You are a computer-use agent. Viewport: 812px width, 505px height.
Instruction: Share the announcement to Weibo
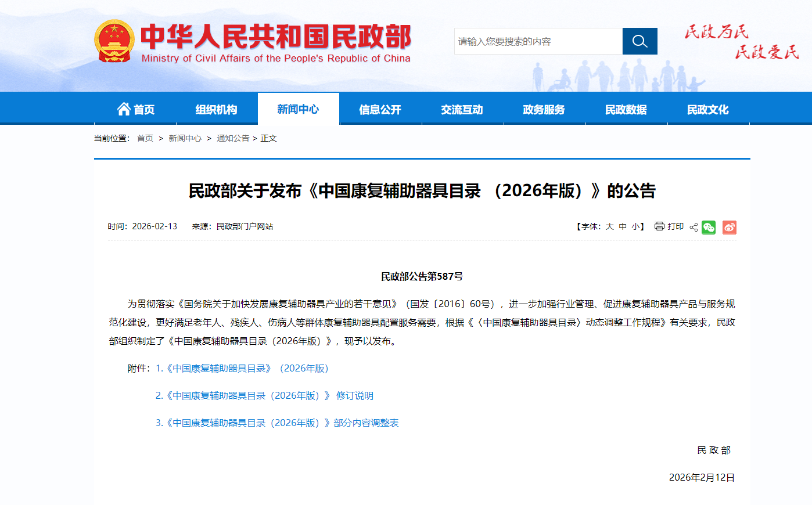[x=730, y=227]
